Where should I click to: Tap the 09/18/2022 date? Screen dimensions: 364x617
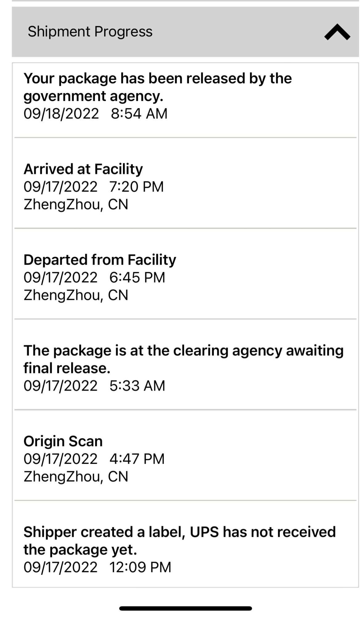61,114
